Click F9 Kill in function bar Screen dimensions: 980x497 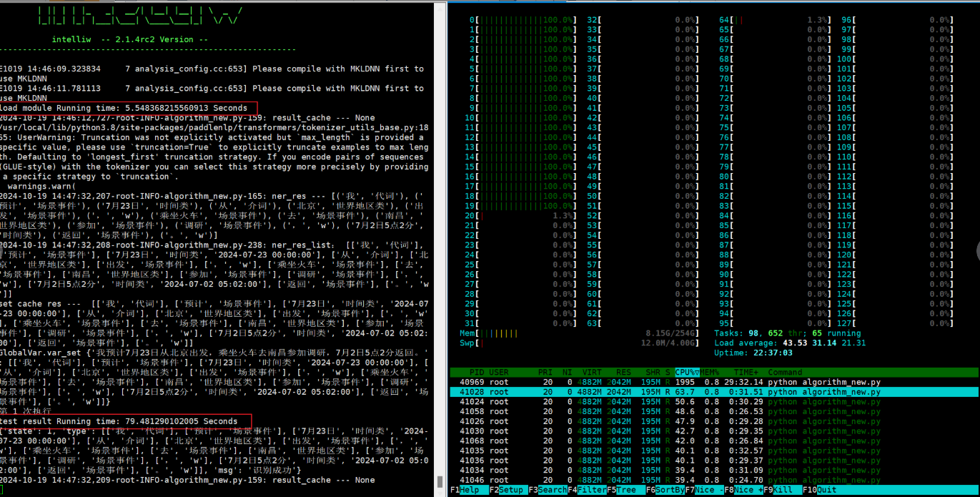(778, 491)
